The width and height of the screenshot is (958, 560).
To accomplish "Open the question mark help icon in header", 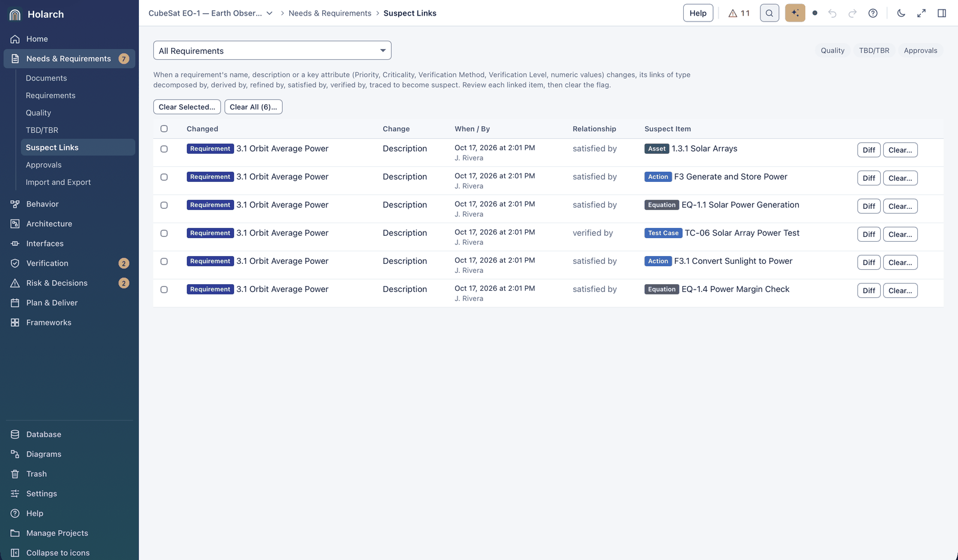I will pyautogui.click(x=873, y=13).
